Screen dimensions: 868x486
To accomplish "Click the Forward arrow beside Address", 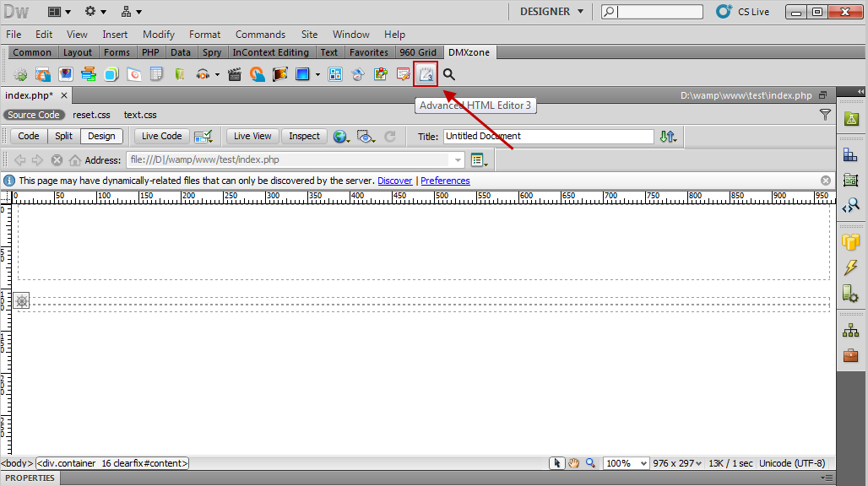I will tap(38, 160).
